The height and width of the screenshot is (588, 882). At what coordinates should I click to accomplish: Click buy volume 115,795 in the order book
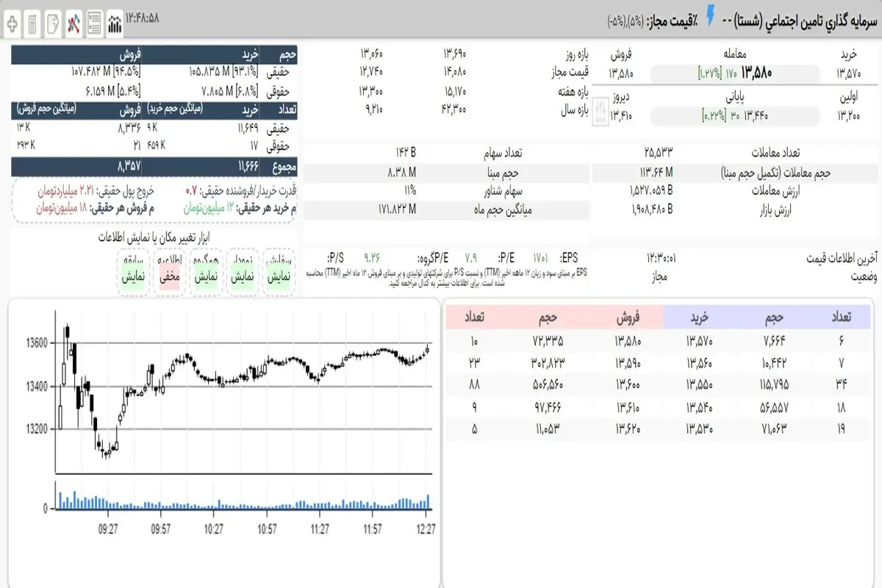(774, 384)
